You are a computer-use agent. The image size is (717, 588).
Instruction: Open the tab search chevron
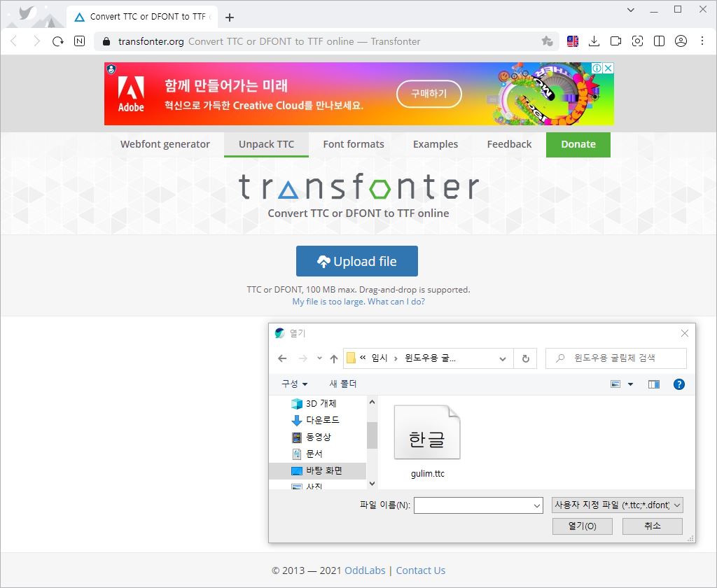point(631,10)
